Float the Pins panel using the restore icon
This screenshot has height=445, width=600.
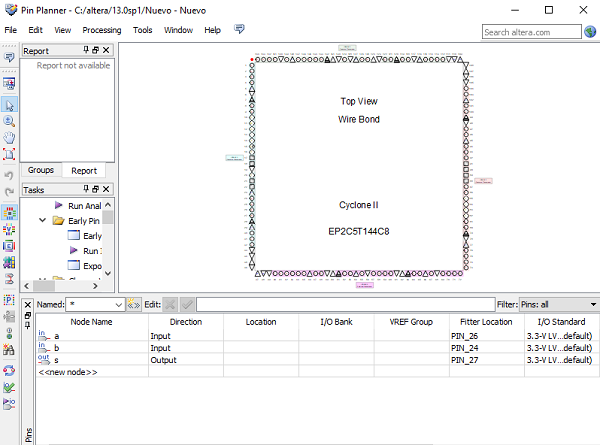coord(28,316)
